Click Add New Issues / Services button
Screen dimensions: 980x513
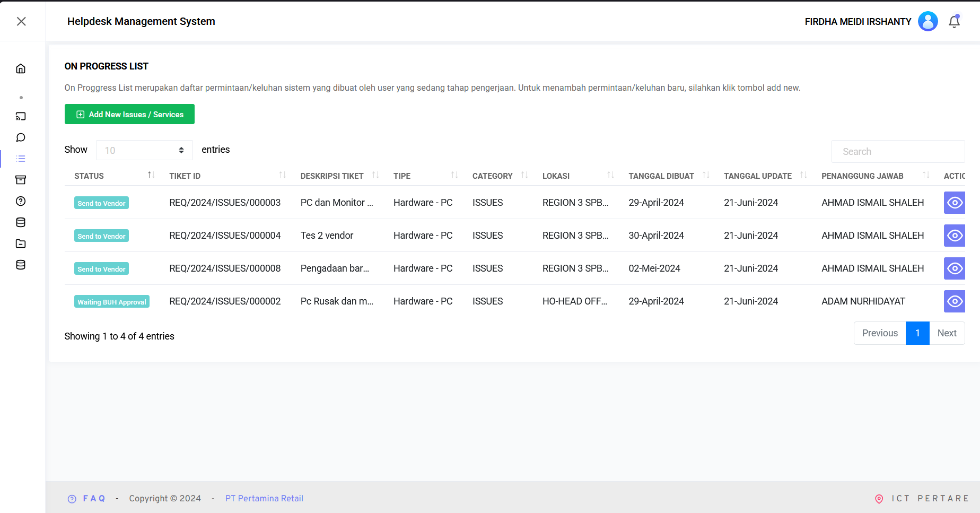click(x=129, y=114)
